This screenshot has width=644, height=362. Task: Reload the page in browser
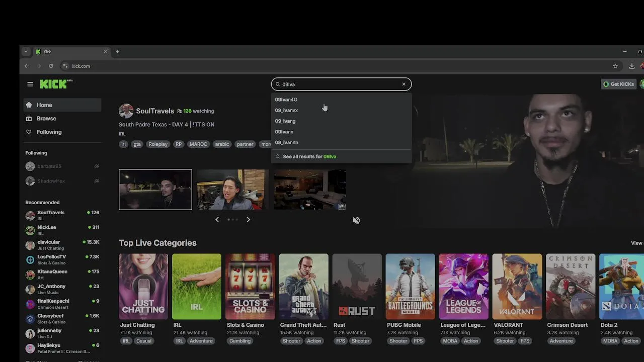tap(51, 66)
